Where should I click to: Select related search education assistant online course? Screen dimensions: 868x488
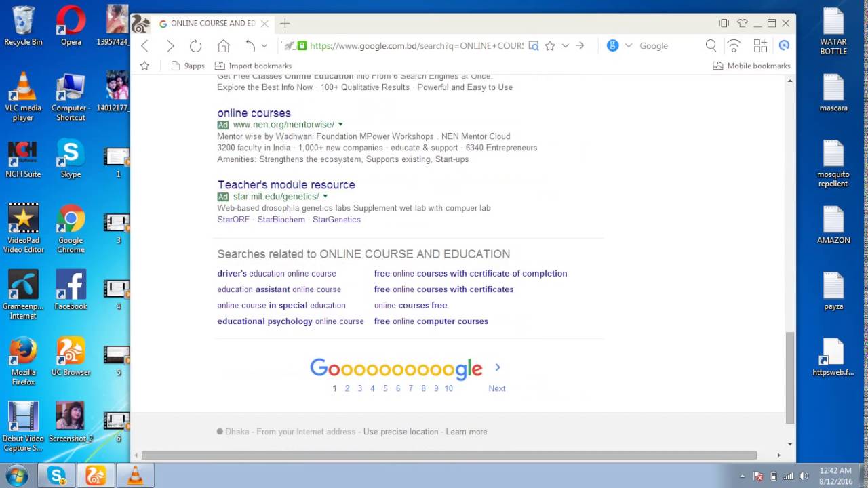tap(279, 289)
